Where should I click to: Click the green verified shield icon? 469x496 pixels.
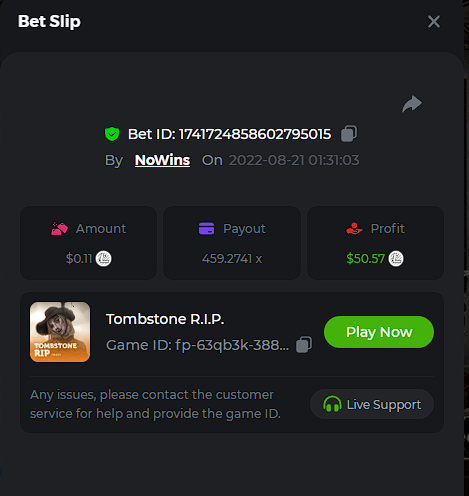tap(112, 134)
